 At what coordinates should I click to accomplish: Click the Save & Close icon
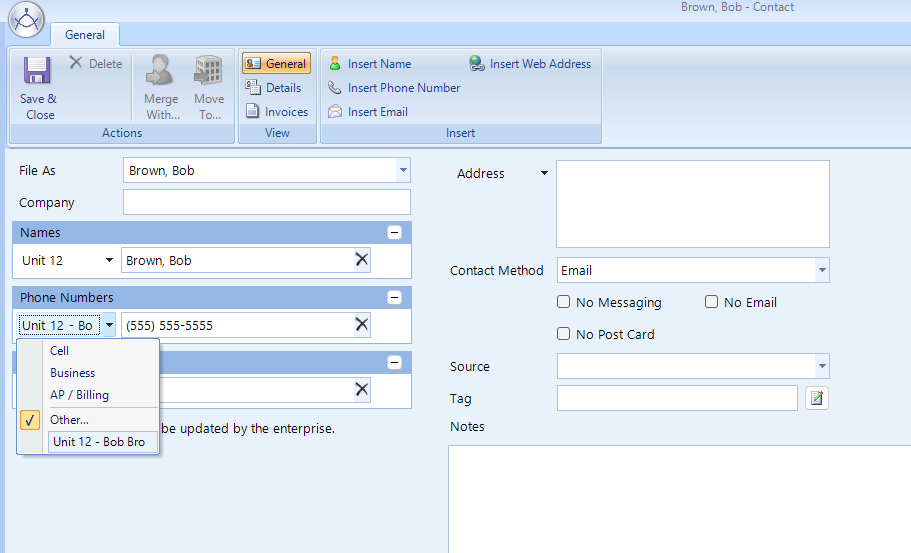click(x=38, y=72)
